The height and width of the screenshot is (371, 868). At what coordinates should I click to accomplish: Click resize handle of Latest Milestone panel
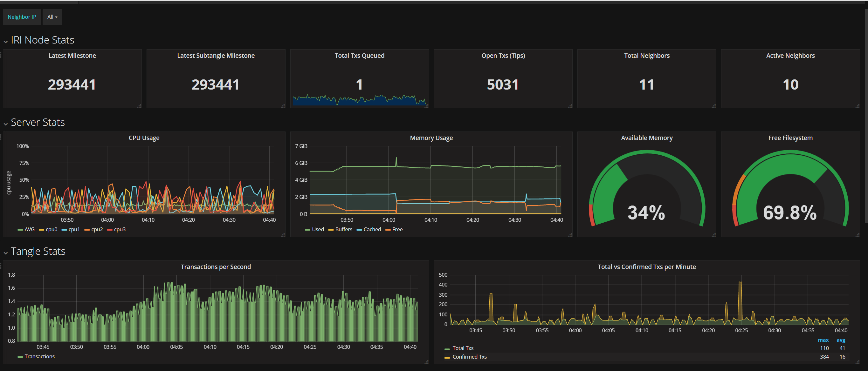point(139,106)
